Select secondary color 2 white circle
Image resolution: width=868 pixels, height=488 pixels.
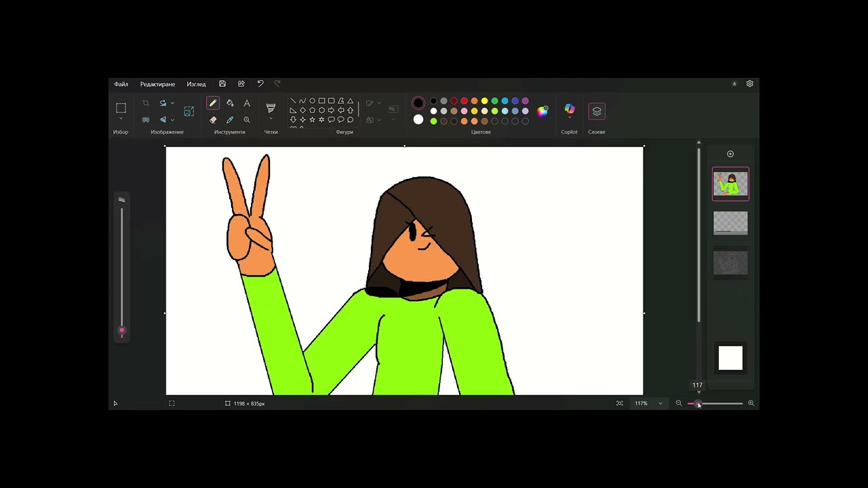click(418, 120)
